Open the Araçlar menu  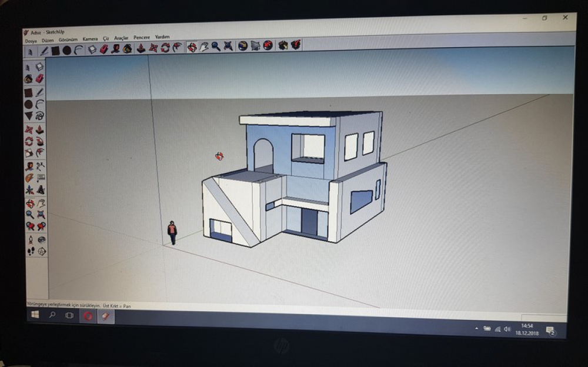coord(121,38)
